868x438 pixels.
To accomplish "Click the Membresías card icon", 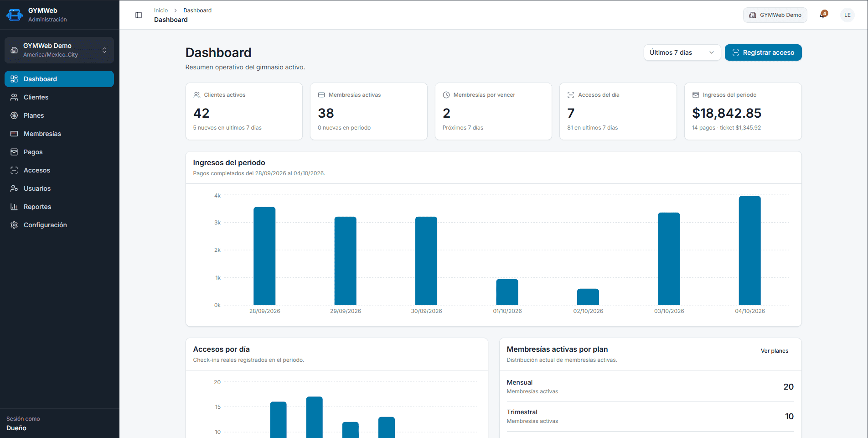I will (x=14, y=134).
